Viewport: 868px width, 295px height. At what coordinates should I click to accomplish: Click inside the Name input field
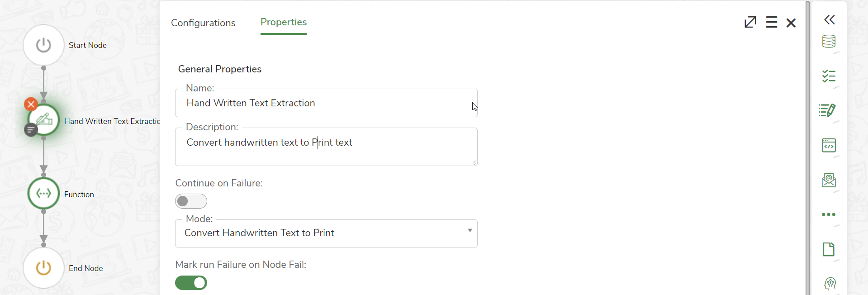point(326,103)
